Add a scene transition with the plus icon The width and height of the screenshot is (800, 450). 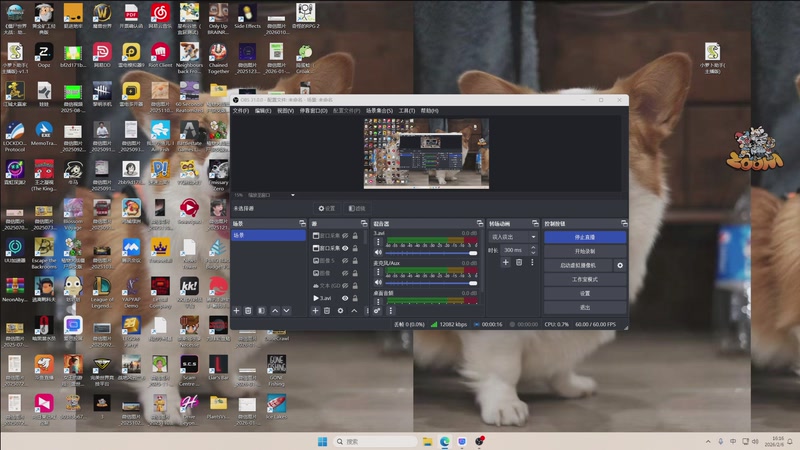[506, 262]
